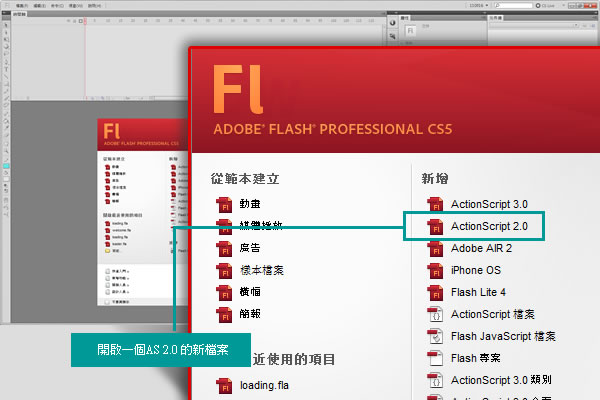The height and width of the screenshot is (400, 600).
Task: Create a new Flash JavaScript 檔案
Action: pyautogui.click(x=491, y=336)
